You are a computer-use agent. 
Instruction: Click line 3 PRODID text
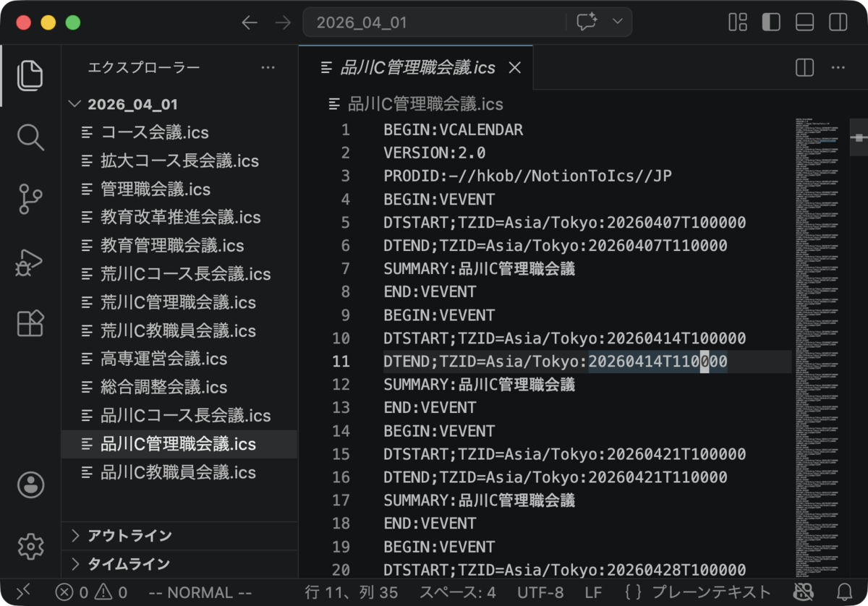pyautogui.click(x=528, y=176)
